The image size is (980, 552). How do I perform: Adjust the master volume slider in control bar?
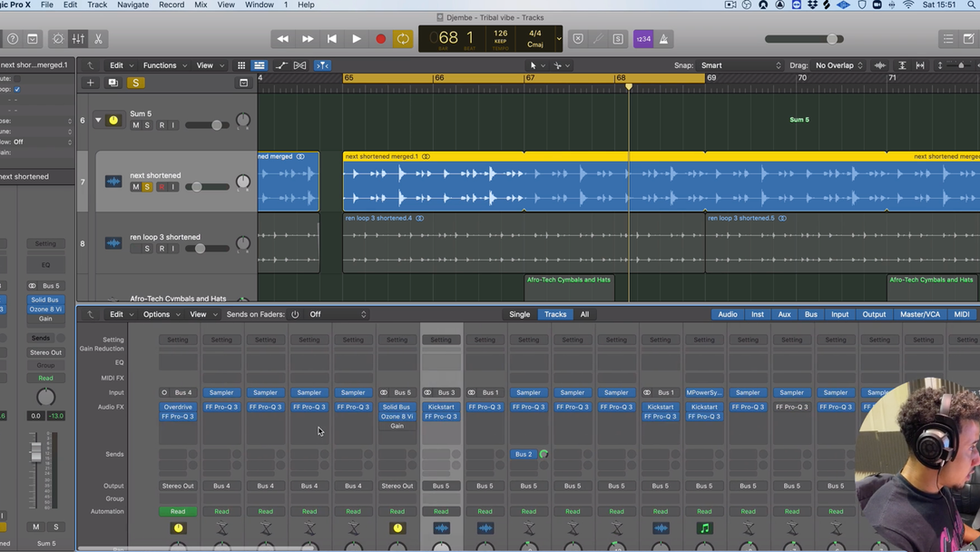[x=832, y=39]
